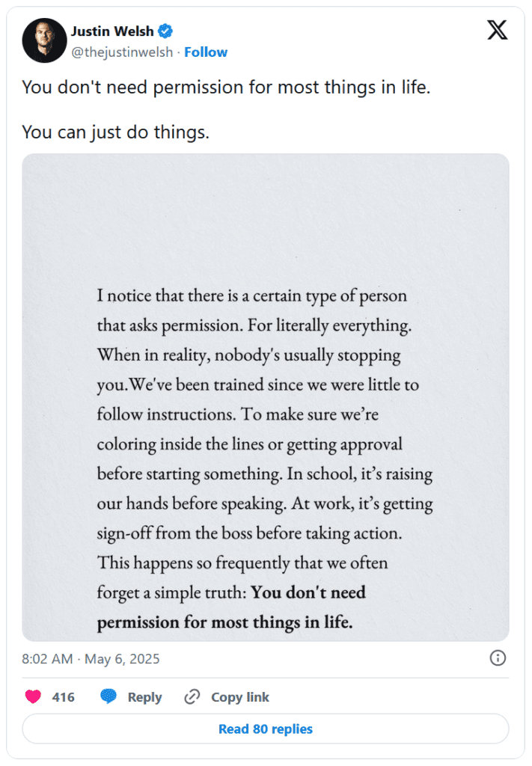Open Read 80 replies
Screen dimensions: 532x766
pyautogui.click(x=266, y=729)
